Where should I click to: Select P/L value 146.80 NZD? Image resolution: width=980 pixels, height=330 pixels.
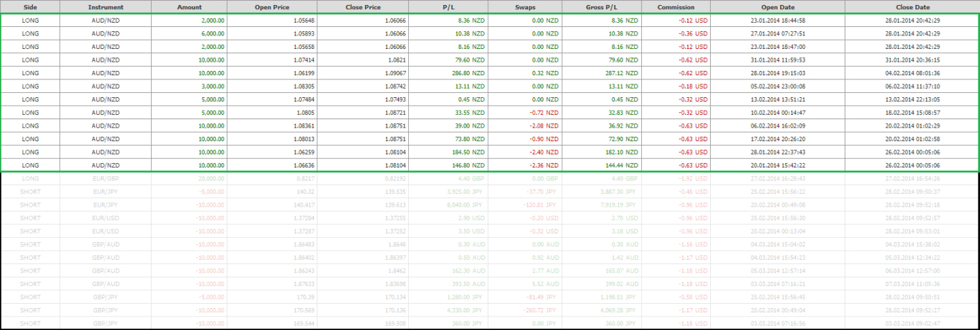[x=448, y=165]
